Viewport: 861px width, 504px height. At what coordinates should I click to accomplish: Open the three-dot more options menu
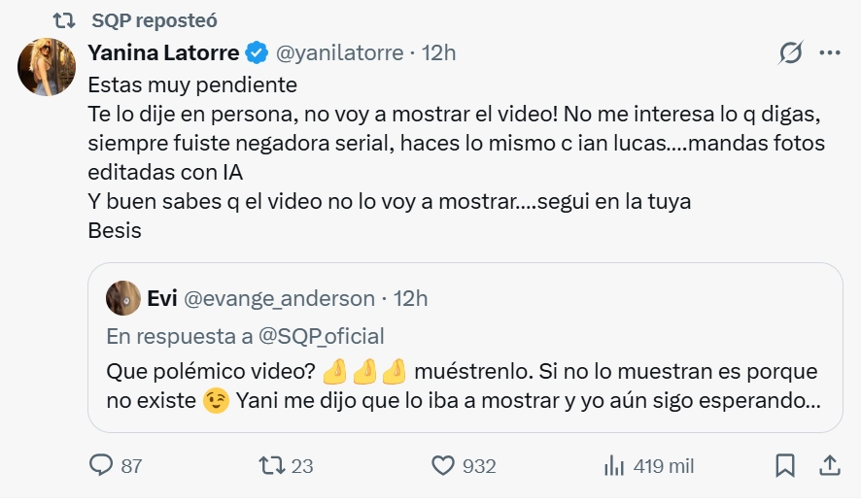830,53
